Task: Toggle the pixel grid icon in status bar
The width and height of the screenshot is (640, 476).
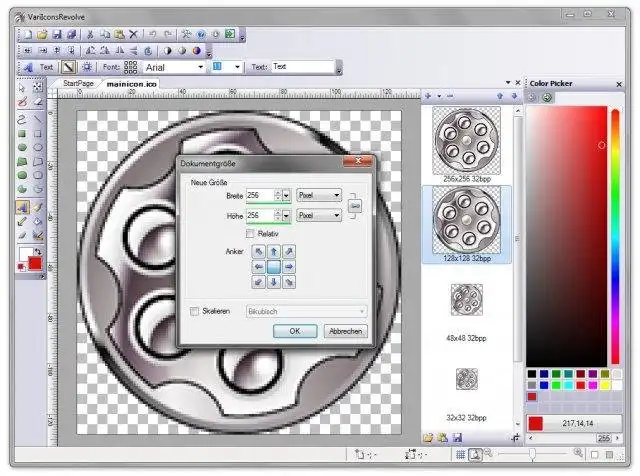Action: click(x=460, y=454)
